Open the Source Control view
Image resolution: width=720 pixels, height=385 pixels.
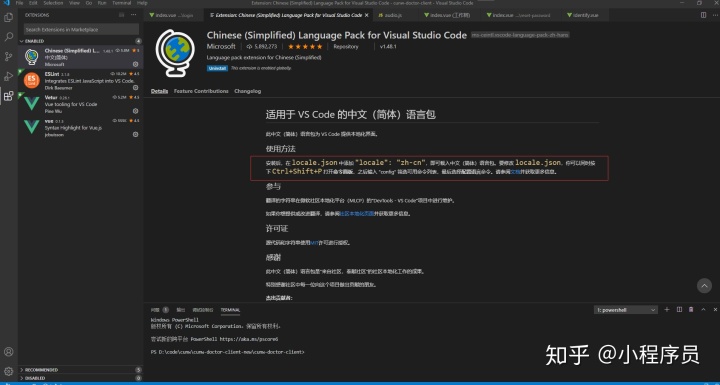pos(8,57)
